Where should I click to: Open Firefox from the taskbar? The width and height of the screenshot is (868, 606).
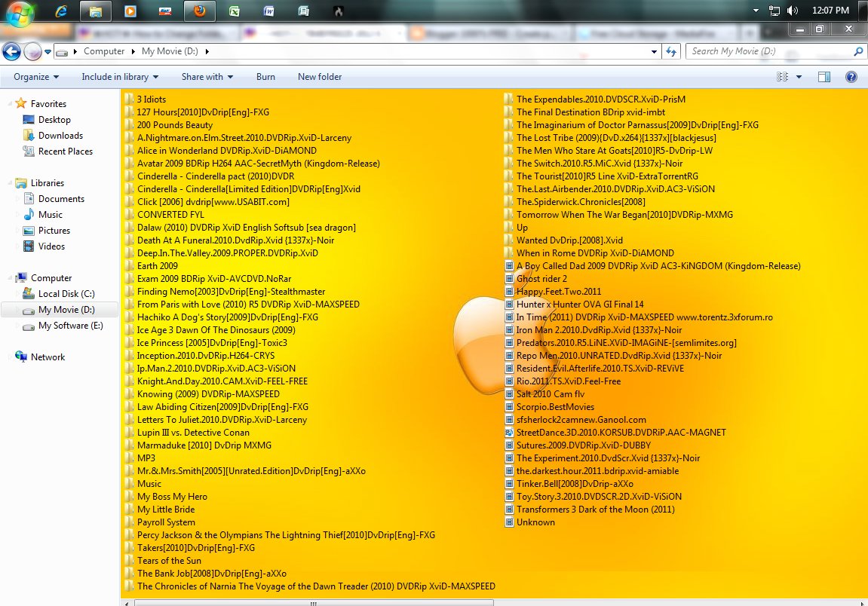click(199, 11)
